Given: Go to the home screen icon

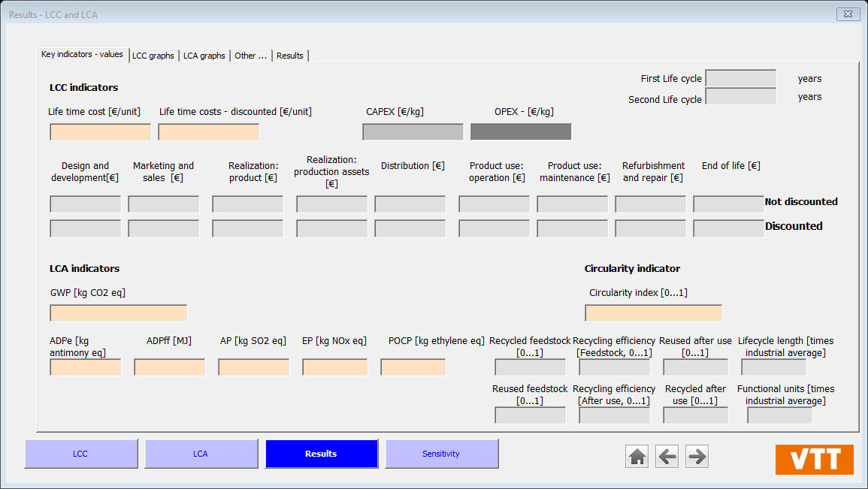Looking at the screenshot, I should (x=637, y=457).
